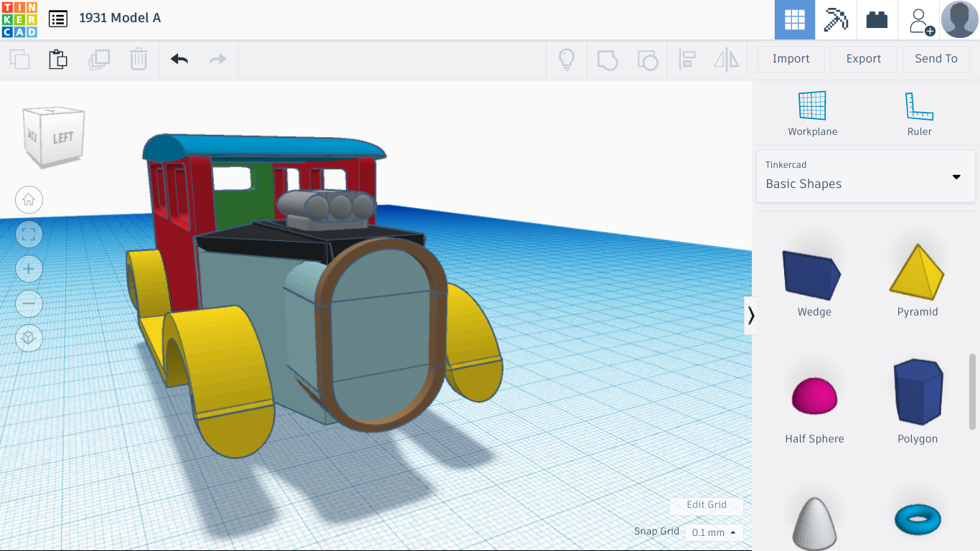Click the Group icon
This screenshot has width=980, height=551.
[607, 60]
